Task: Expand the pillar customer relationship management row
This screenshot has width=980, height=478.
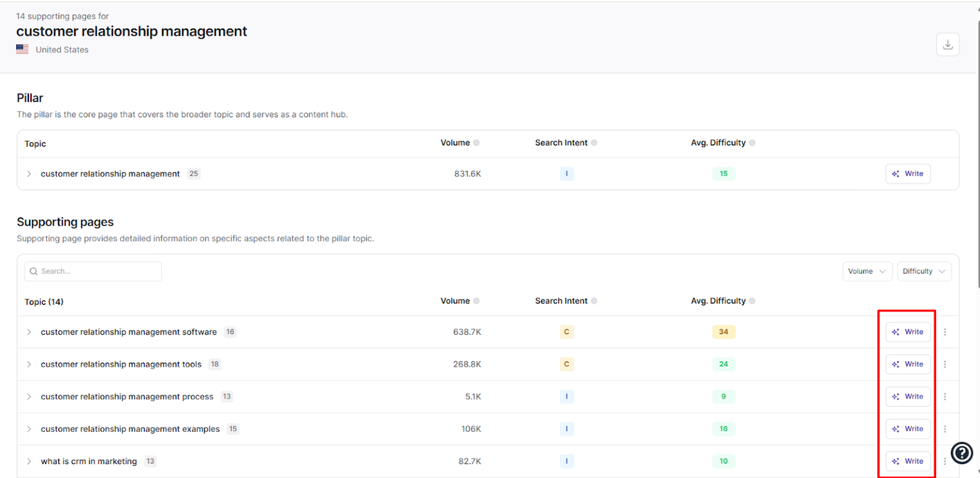Action: (29, 174)
